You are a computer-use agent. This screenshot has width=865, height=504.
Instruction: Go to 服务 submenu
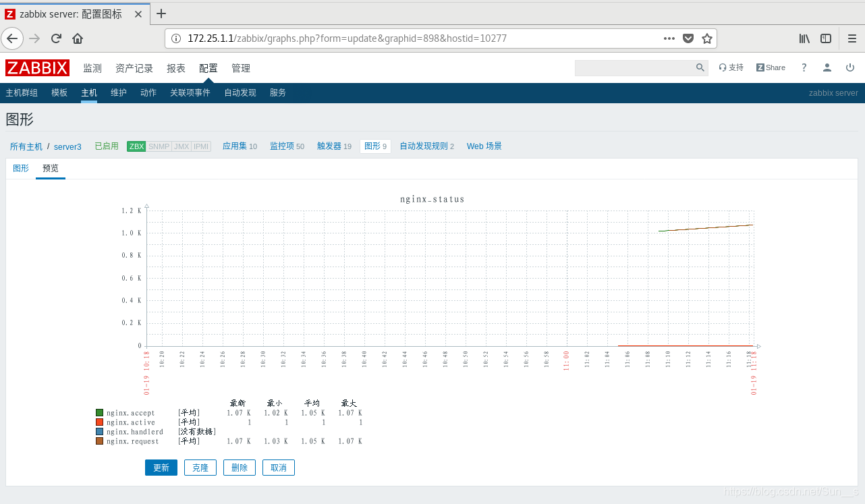click(x=278, y=92)
